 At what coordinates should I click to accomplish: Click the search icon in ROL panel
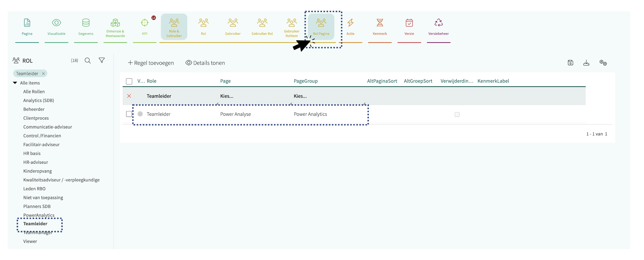click(88, 61)
